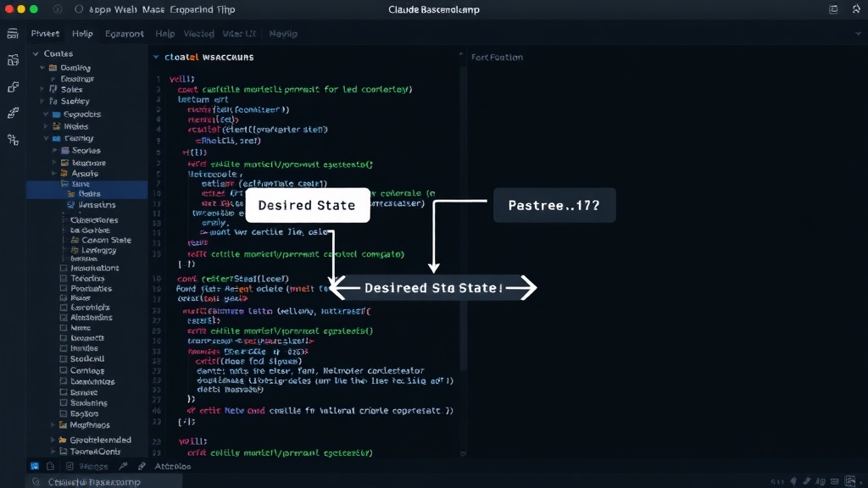Collapse the Contes root section chevron
The image size is (868, 488).
pyautogui.click(x=36, y=53)
